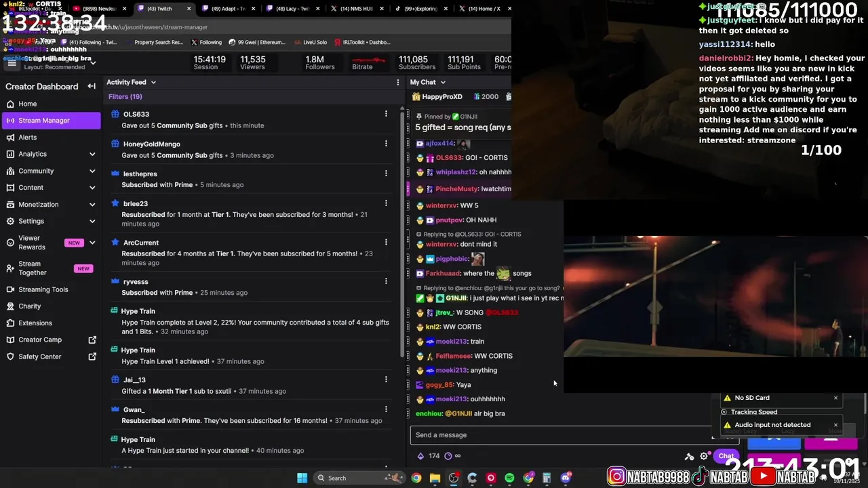Switch to the (49) Adapt Twitch tab
Image resolution: width=868 pixels, height=488 pixels.
(x=228, y=9)
